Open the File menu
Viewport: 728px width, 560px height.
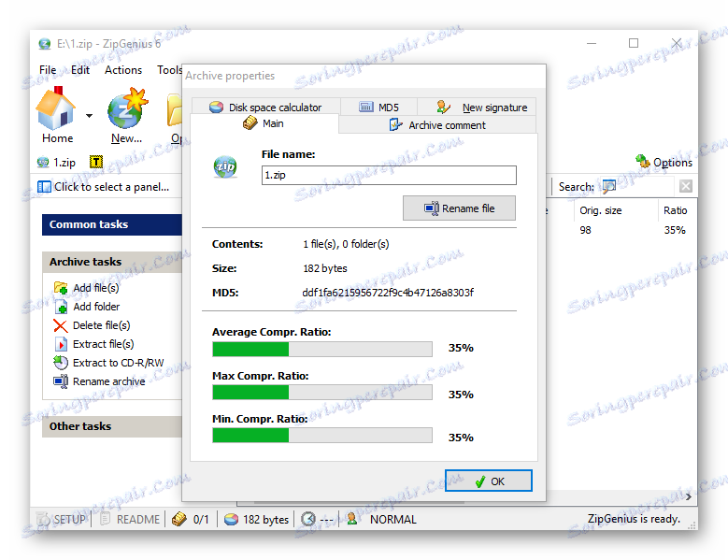click(48, 70)
